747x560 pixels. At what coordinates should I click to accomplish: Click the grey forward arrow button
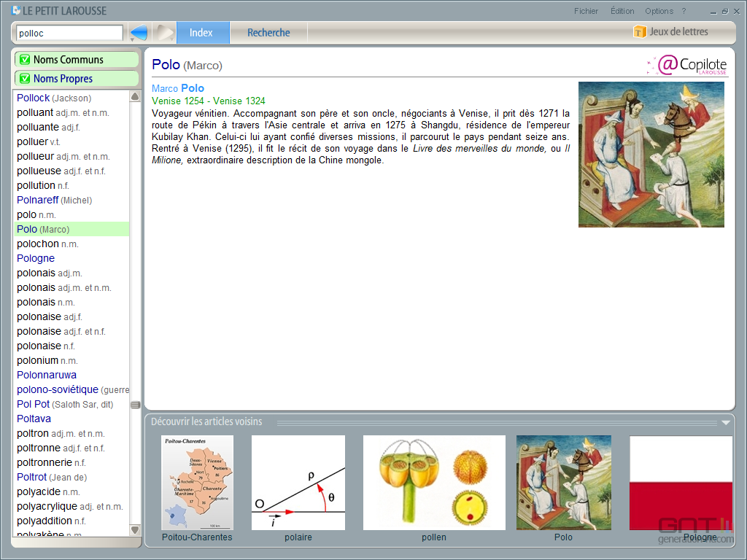(x=165, y=33)
